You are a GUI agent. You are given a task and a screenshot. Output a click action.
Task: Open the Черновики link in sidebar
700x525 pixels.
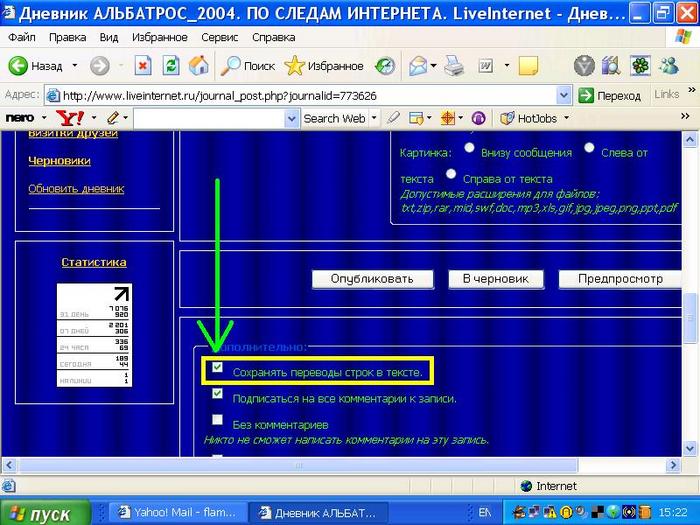[x=59, y=160]
